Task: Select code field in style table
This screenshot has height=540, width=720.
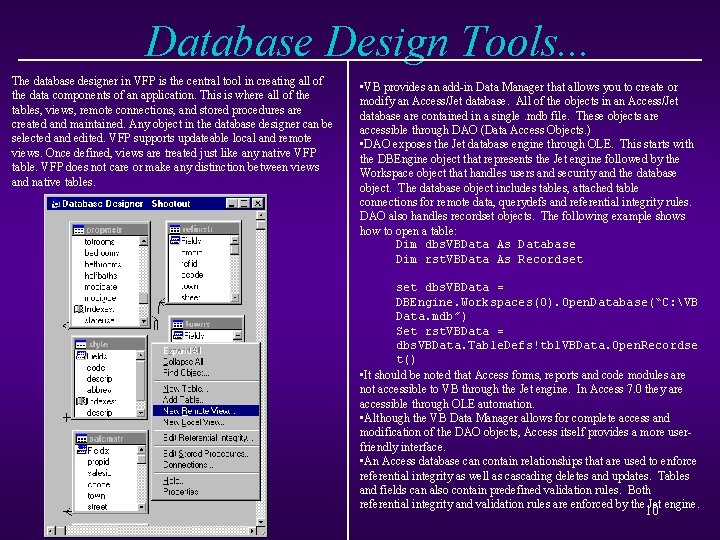Action: coord(96,368)
